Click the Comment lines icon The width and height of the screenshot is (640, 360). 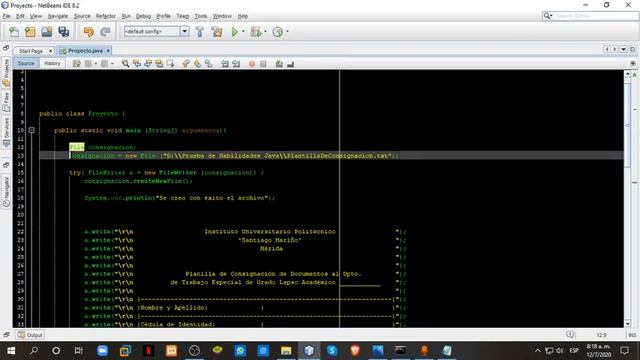click(x=279, y=64)
